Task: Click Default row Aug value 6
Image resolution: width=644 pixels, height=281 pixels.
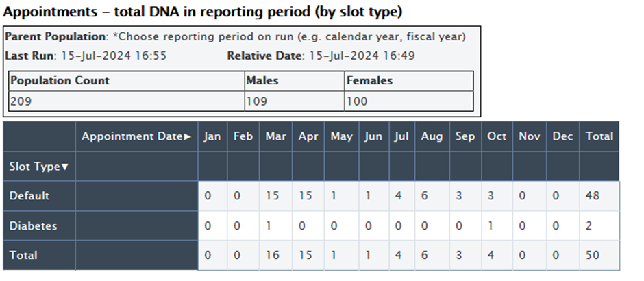Action: [x=424, y=195]
